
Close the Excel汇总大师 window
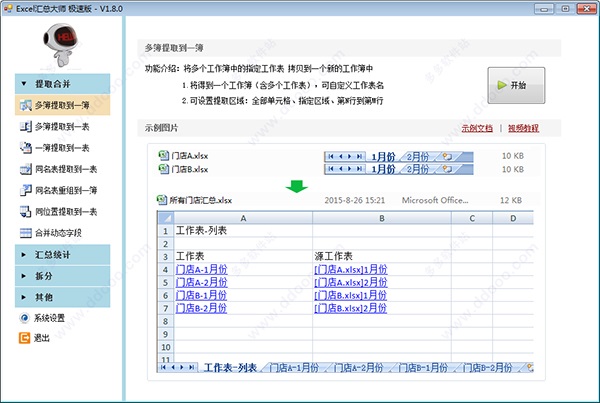click(586, 8)
